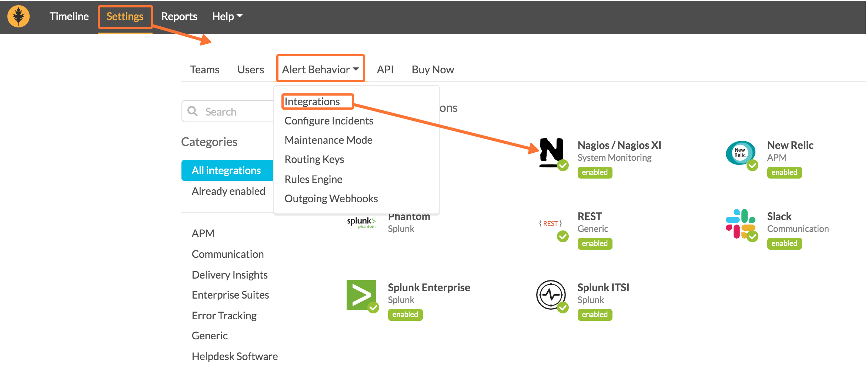Click the enabled badge under Slack
868x366 pixels.
tap(784, 243)
